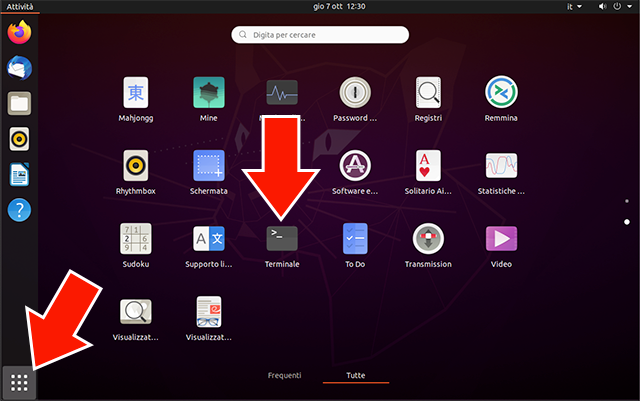The height and width of the screenshot is (401, 640).
Task: Select the Tutte tab
Action: click(355, 375)
